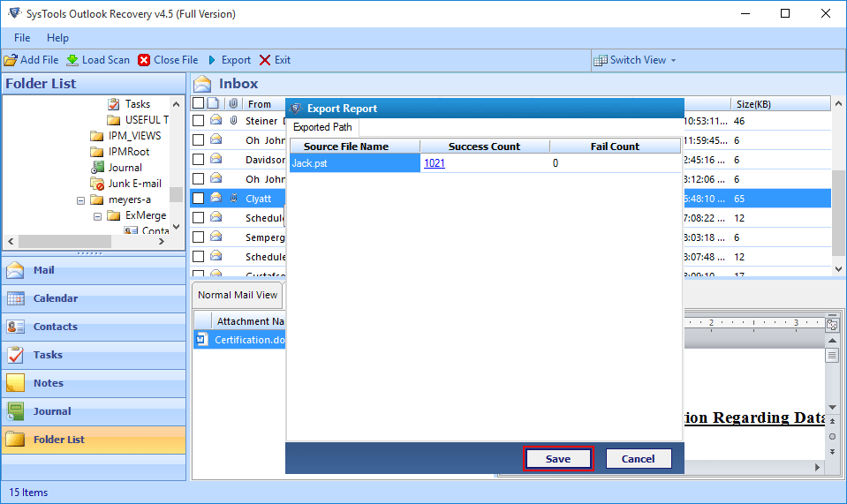Select the Normal Mail View tab
Screen dimensions: 847x504
[237, 295]
